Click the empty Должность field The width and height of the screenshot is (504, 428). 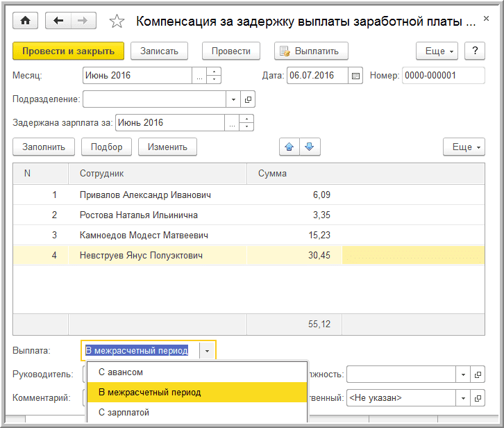coord(401,374)
